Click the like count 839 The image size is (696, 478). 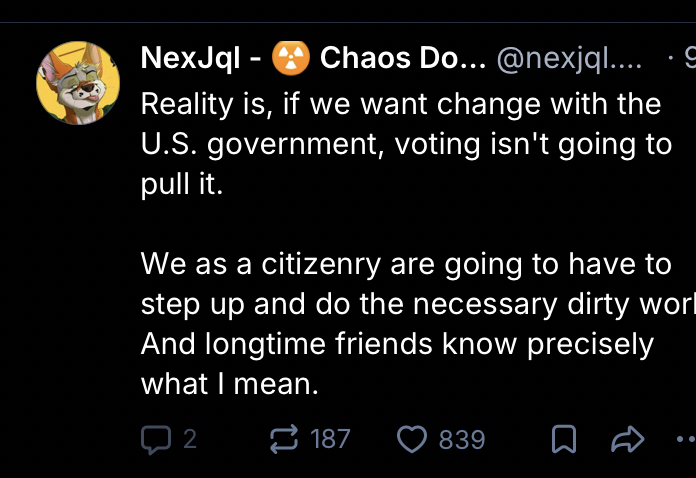pyautogui.click(x=462, y=439)
